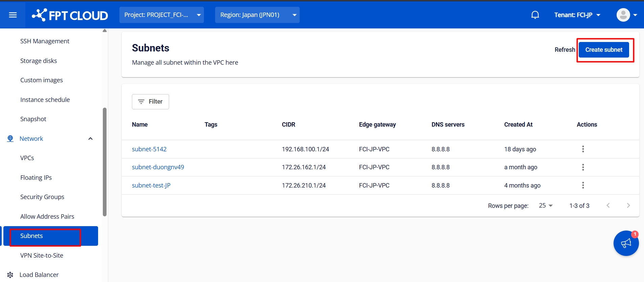Open the subnet-duongnv49 link
644x282 pixels.
158,167
